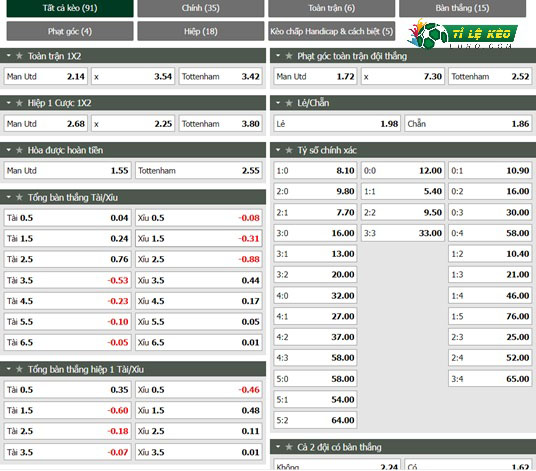This screenshot has width=536, height=471.
Task: Select the Bàn thắng (15) tab
Action: 462,8
